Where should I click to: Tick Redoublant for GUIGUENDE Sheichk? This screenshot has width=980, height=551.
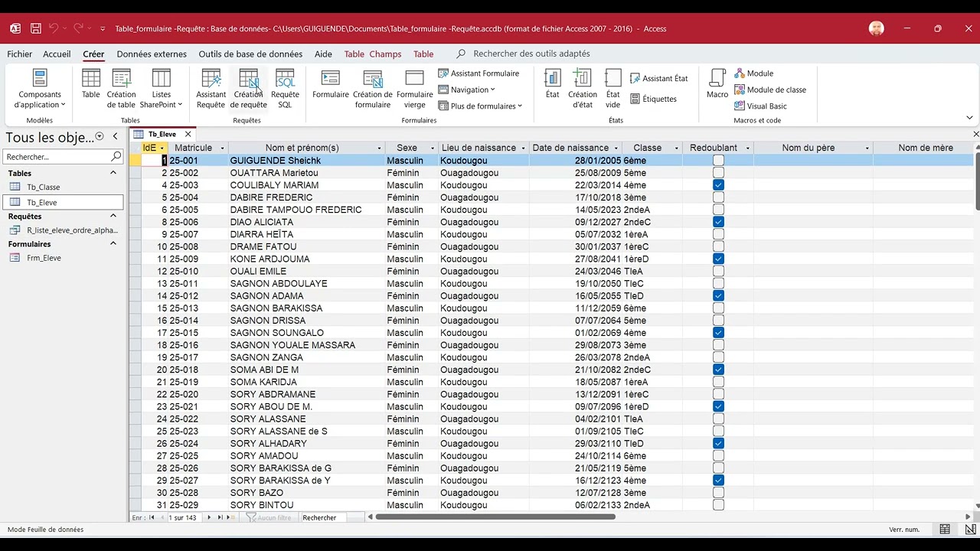click(x=718, y=161)
